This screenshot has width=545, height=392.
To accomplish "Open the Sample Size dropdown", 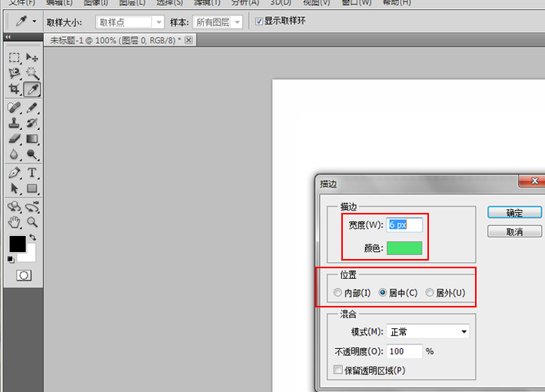I will point(130,22).
